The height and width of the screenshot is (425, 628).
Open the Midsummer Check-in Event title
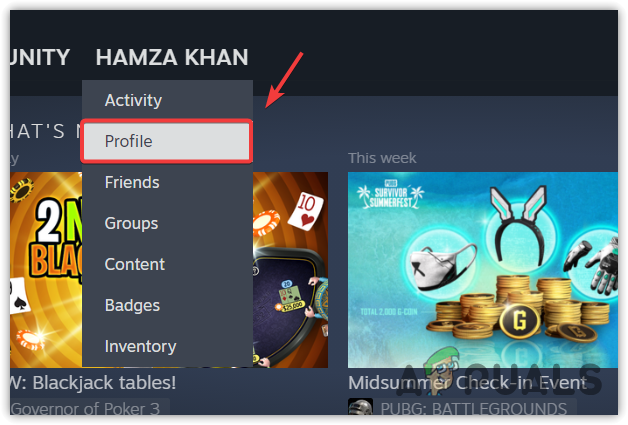coord(468,383)
